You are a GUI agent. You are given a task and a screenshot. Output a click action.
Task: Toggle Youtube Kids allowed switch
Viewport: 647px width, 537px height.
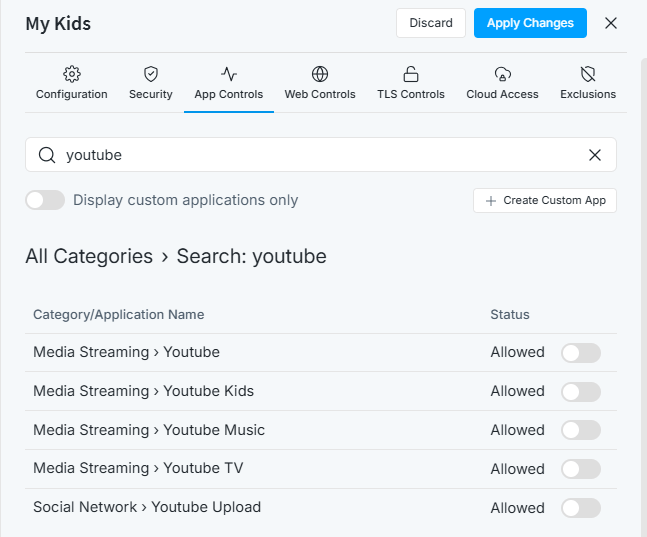(x=581, y=392)
